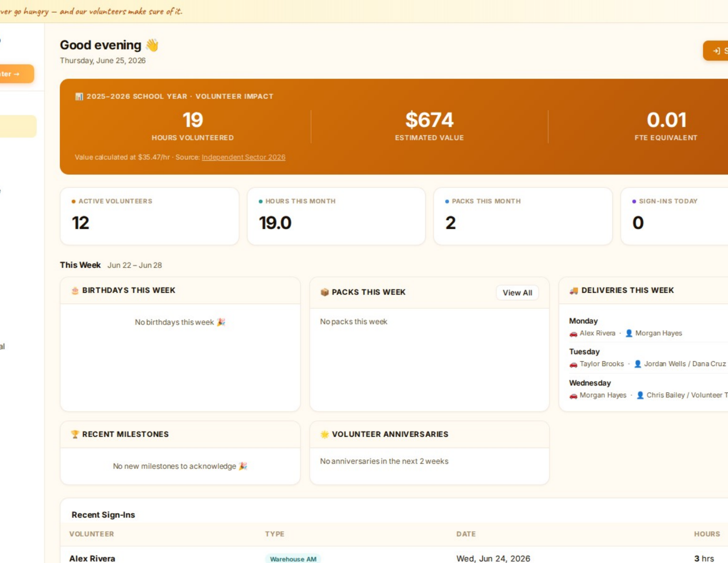Click Taylor Brooks under Tuesday deliveries
The height and width of the screenshot is (563, 728).
(602, 364)
